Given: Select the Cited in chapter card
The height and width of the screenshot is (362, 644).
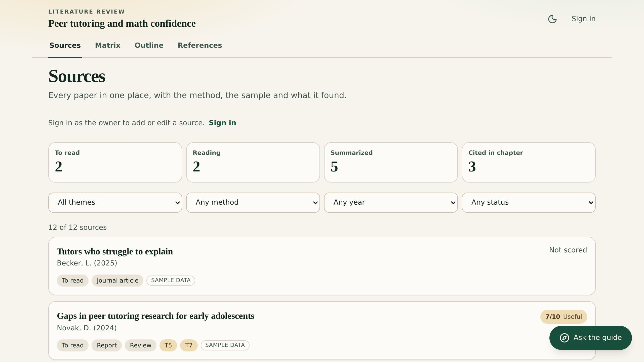Looking at the screenshot, I should (529, 162).
